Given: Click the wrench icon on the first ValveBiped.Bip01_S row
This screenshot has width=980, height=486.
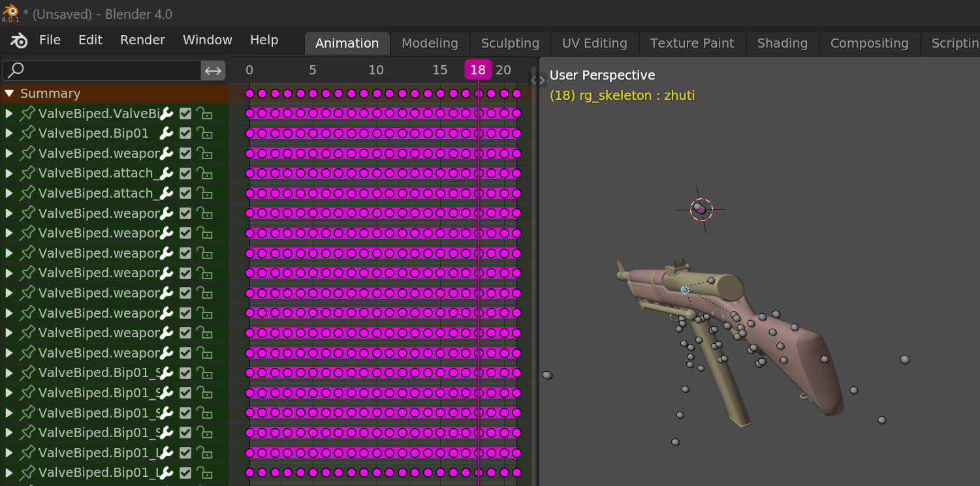Looking at the screenshot, I should 166,373.
